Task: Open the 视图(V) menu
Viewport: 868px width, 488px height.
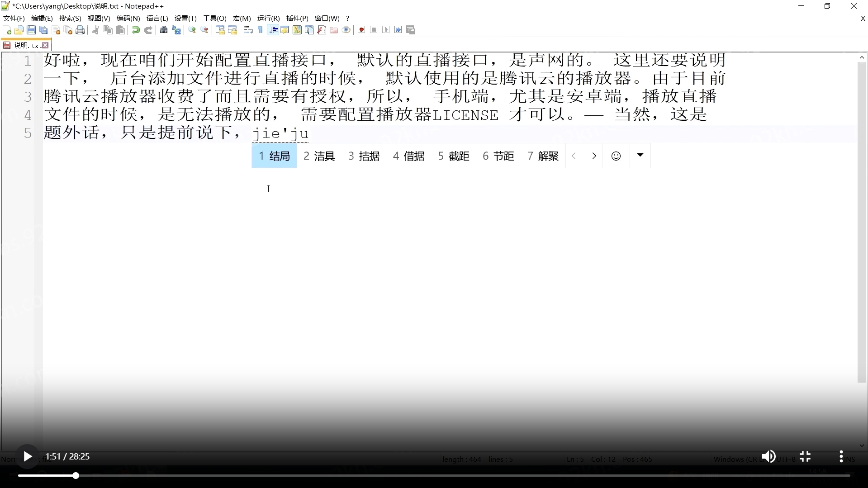Action: click(x=99, y=18)
